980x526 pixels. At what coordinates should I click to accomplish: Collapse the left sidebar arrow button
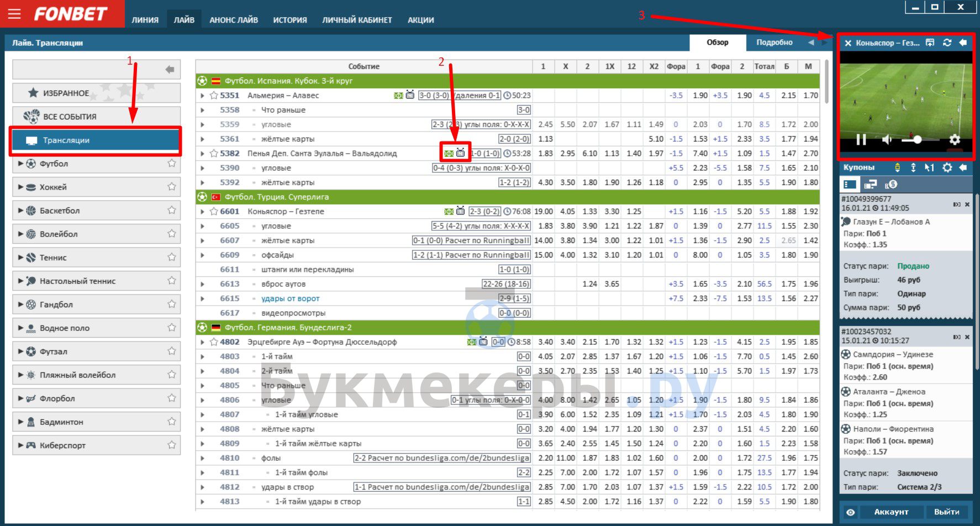170,69
